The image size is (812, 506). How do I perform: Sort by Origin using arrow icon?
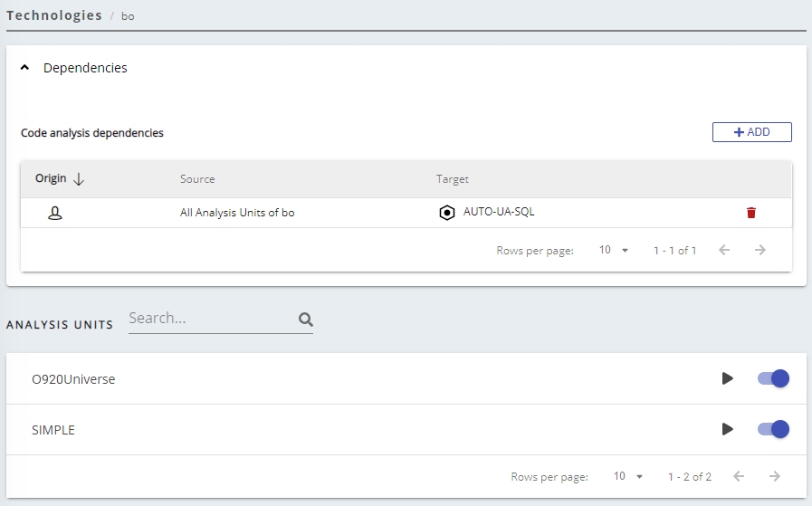click(79, 179)
